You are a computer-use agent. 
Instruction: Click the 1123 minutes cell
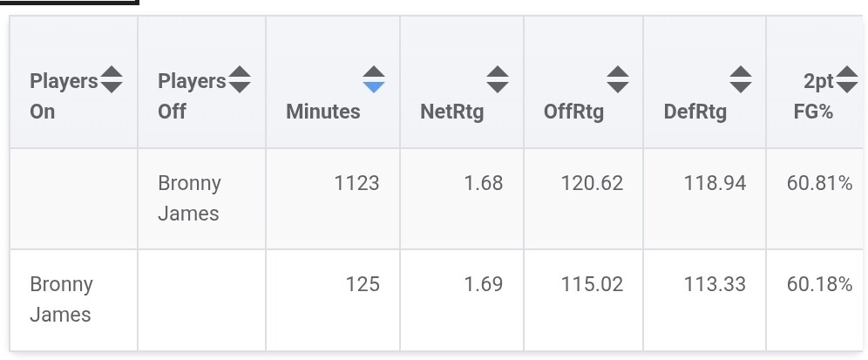(357, 183)
